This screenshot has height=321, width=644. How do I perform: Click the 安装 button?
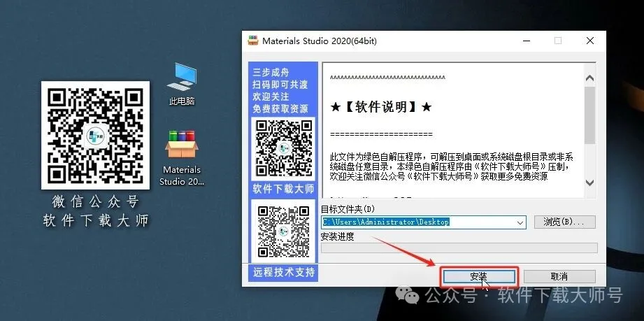pos(478,277)
